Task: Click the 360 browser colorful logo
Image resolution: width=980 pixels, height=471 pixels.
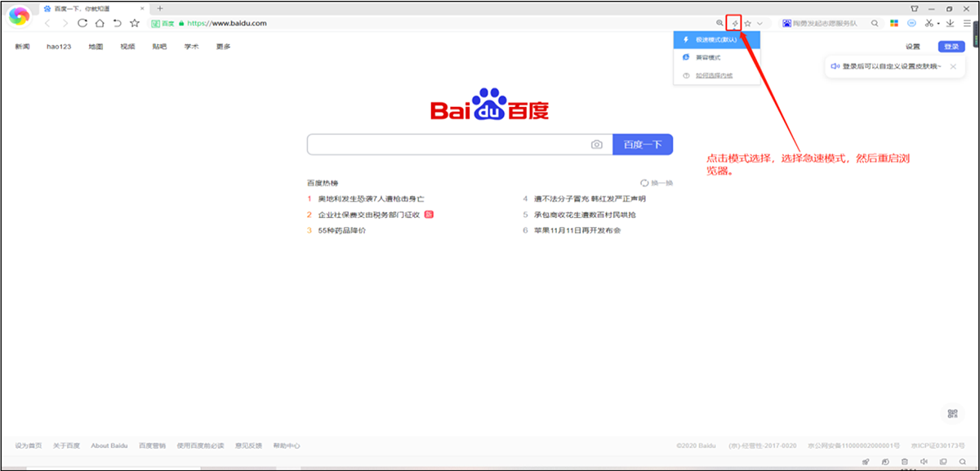Action: tap(19, 16)
